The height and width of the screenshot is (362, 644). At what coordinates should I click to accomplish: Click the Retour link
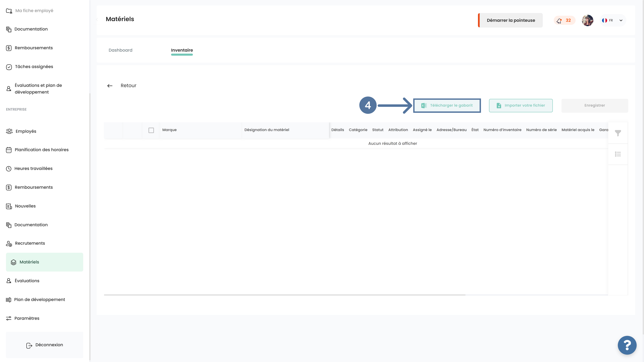128,86
